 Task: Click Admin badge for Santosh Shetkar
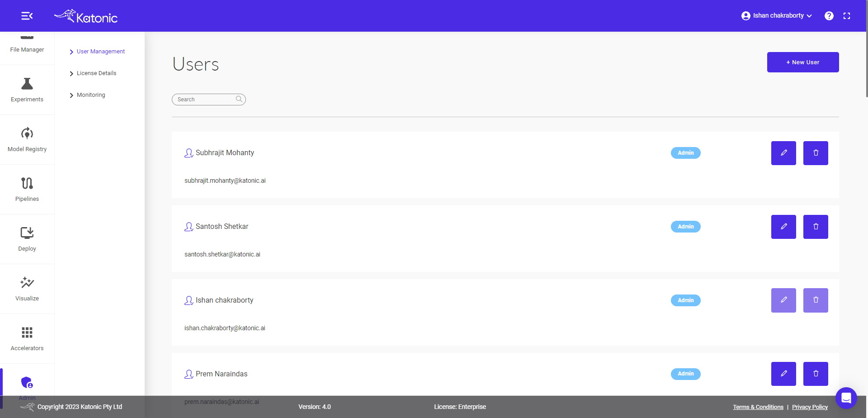coord(685,227)
